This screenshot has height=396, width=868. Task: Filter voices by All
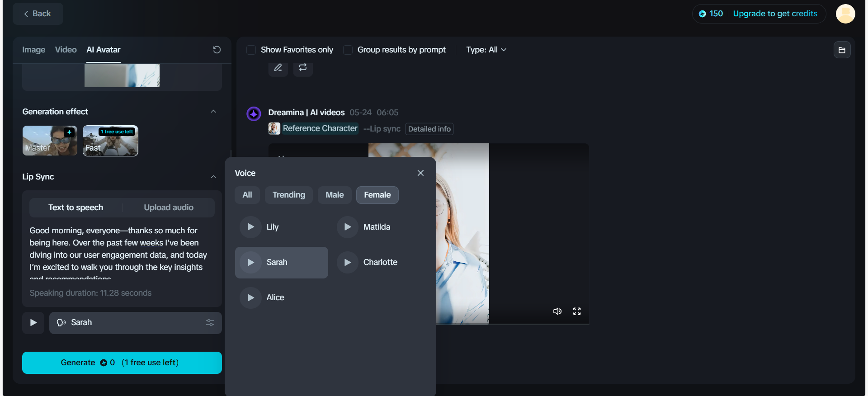click(x=247, y=195)
